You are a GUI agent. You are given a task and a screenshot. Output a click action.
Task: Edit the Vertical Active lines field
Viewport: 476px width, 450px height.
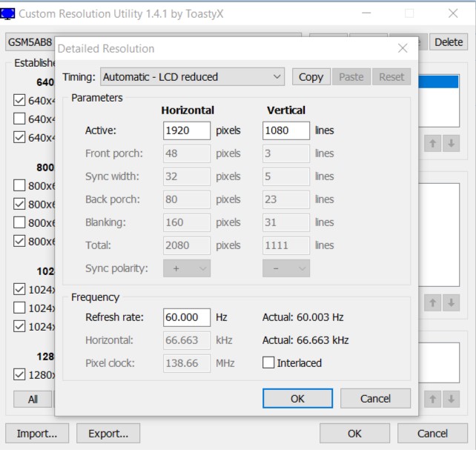tap(286, 130)
